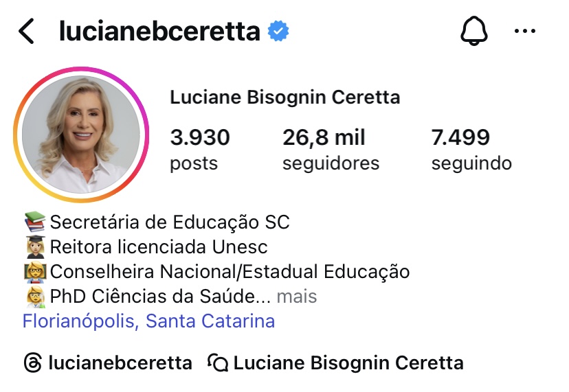The height and width of the screenshot is (392, 569).
Task: Tap the blue verified badge
Action: click(278, 31)
